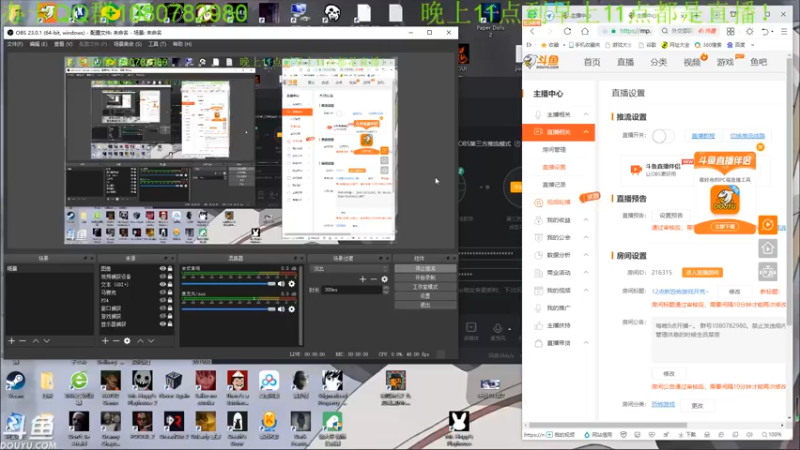Expand 我的视频 sidebar section
Viewport: 800px width, 450px height.
click(586, 290)
